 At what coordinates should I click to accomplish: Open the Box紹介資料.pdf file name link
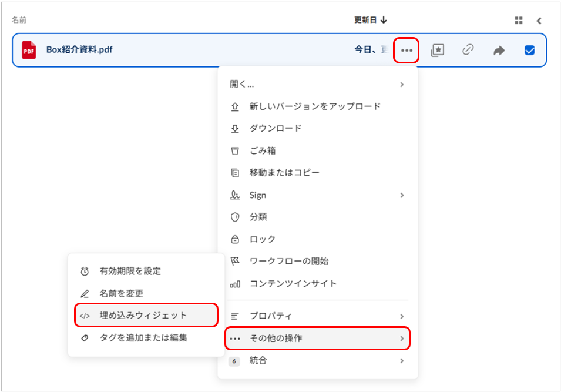point(79,50)
